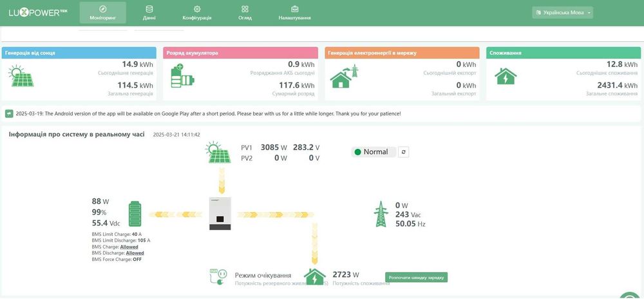Open the Конфігурація tab
Viewport: 644px width, 299px height.
196,13
